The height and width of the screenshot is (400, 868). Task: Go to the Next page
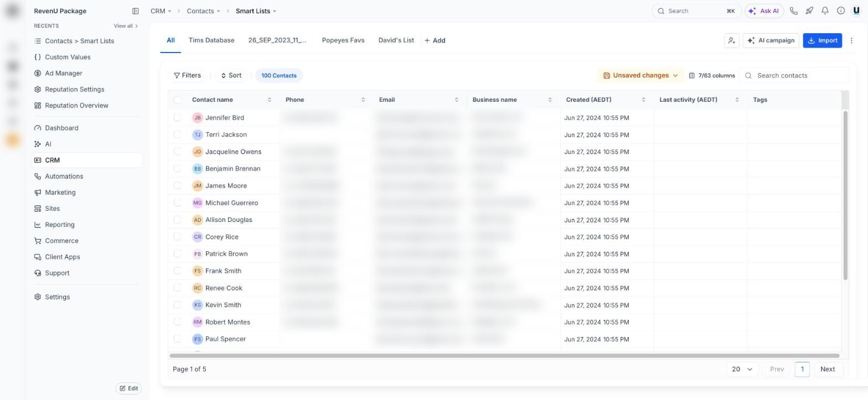[x=828, y=369]
